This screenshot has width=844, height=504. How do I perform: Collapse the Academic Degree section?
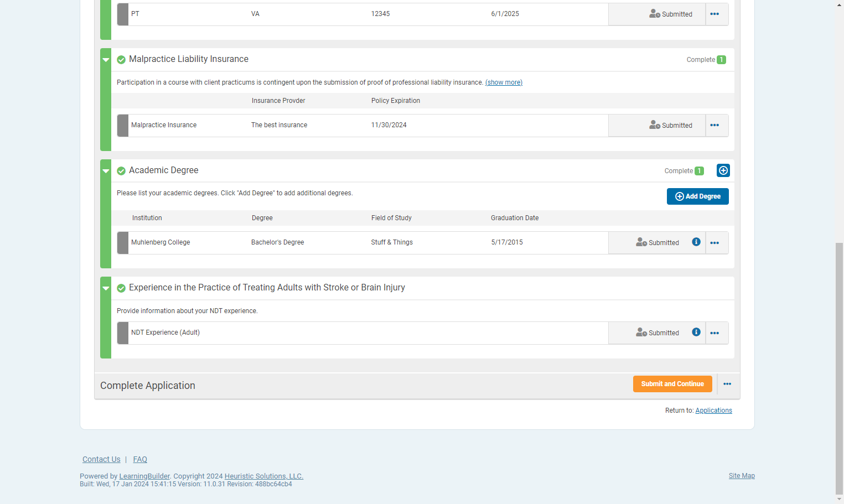pos(106,171)
